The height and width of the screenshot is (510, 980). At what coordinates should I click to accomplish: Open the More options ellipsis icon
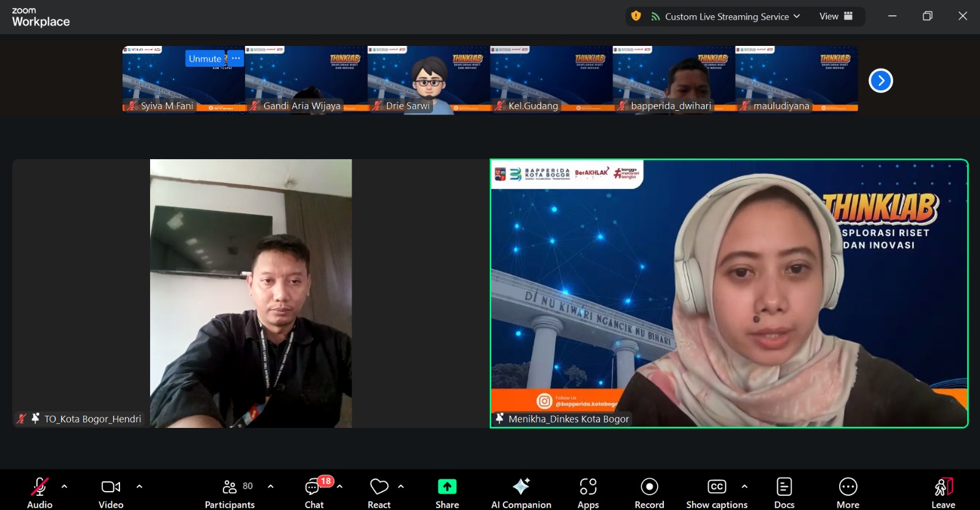click(848, 487)
